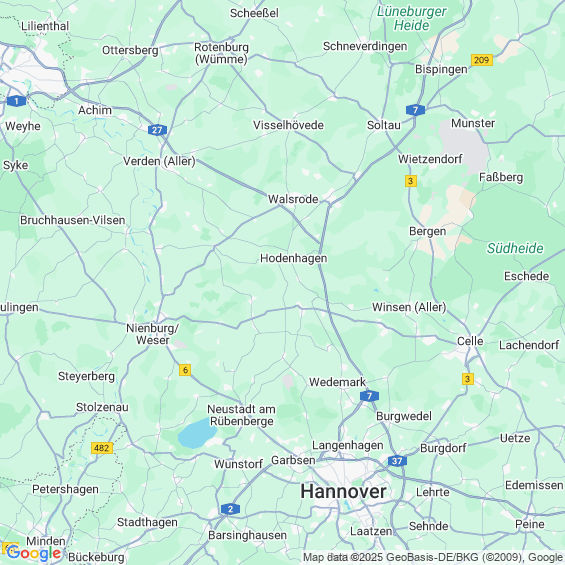The image size is (565, 565).
Task: Select the Rotenburg (Wümme) label
Action: [221, 53]
